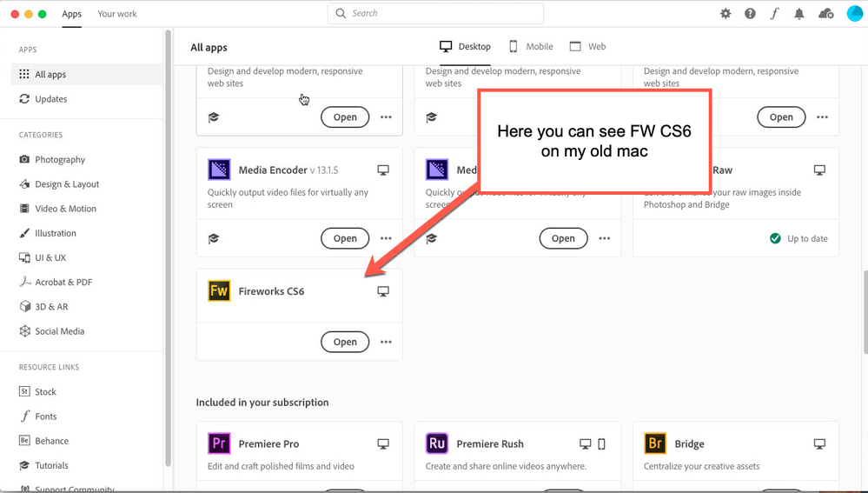Image resolution: width=868 pixels, height=493 pixels.
Task: Click the Fireworks CS6 title text
Action: [x=271, y=291]
